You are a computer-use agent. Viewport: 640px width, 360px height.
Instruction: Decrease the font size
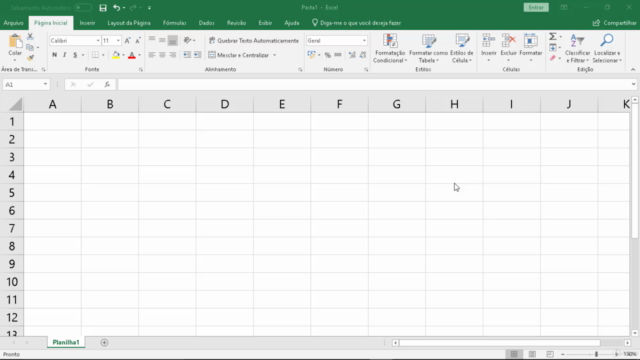pos(138,40)
